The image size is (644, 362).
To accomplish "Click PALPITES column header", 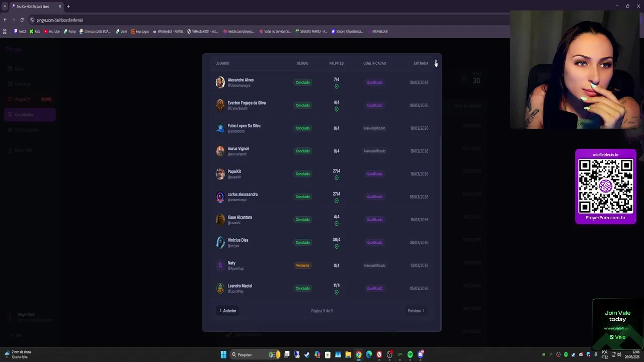I will 337,63.
